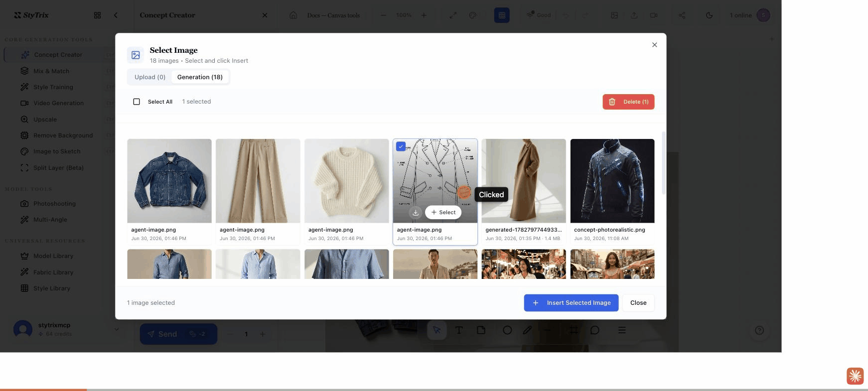Open Concept Creator in the sidebar

click(58, 55)
